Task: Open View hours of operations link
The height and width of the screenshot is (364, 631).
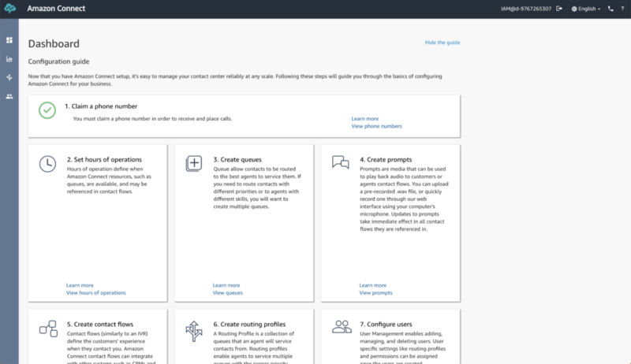Action: point(95,293)
